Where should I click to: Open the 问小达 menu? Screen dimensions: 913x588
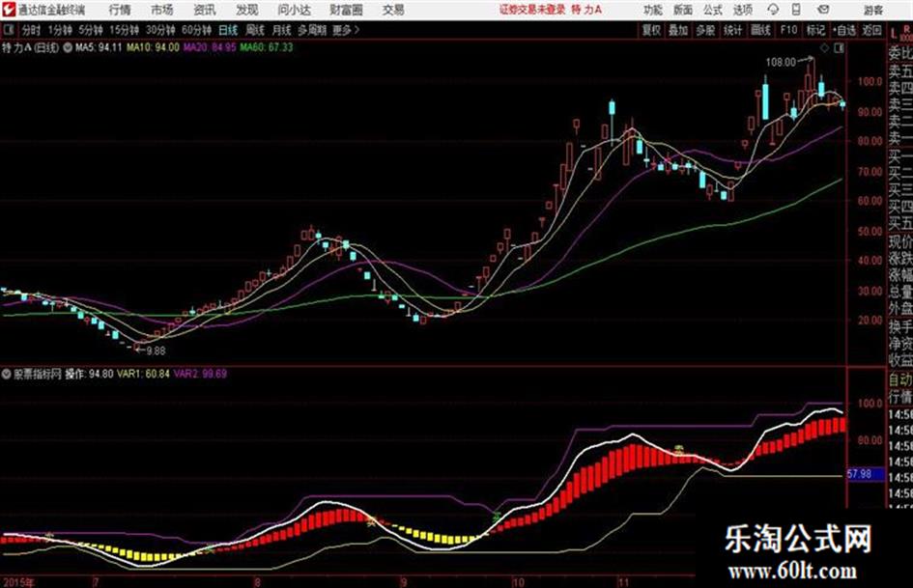click(294, 10)
